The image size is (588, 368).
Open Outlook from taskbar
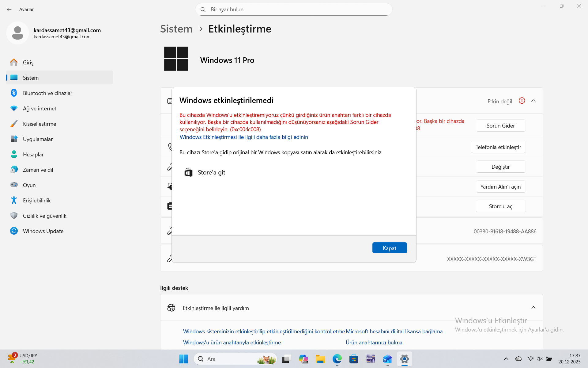pos(387,359)
